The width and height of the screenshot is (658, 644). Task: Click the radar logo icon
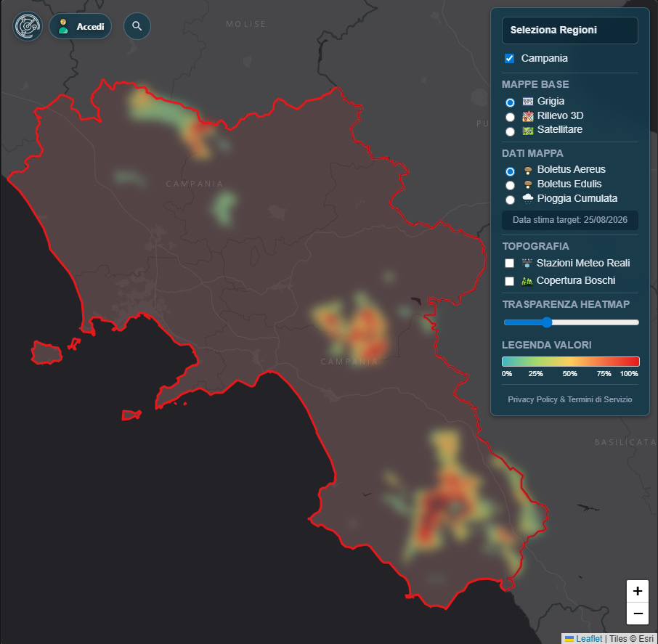(28, 26)
